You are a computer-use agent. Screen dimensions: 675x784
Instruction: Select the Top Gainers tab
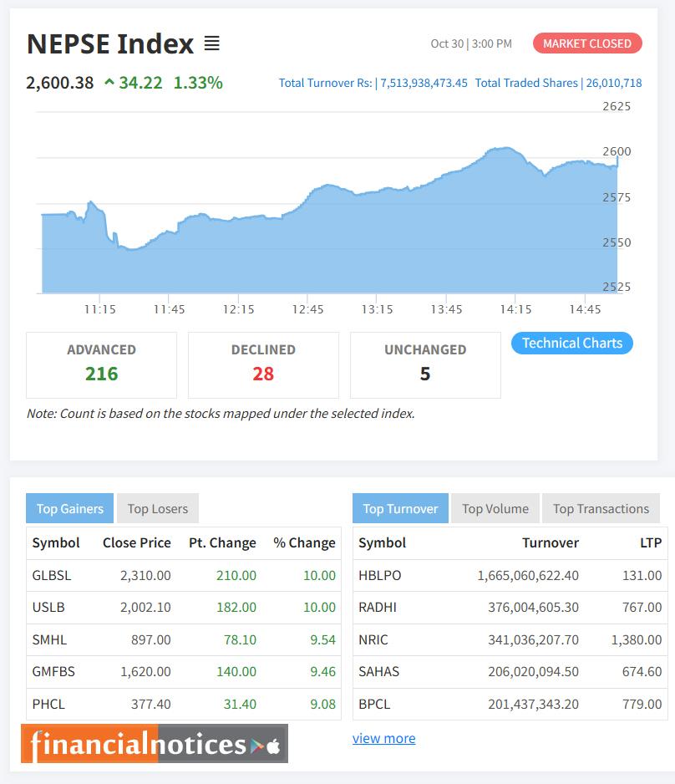[69, 507]
